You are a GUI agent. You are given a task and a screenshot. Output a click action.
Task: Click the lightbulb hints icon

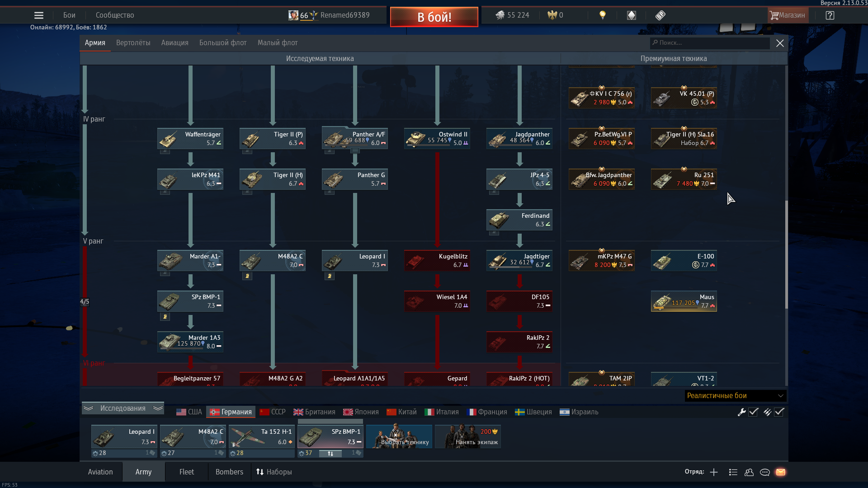[602, 15]
